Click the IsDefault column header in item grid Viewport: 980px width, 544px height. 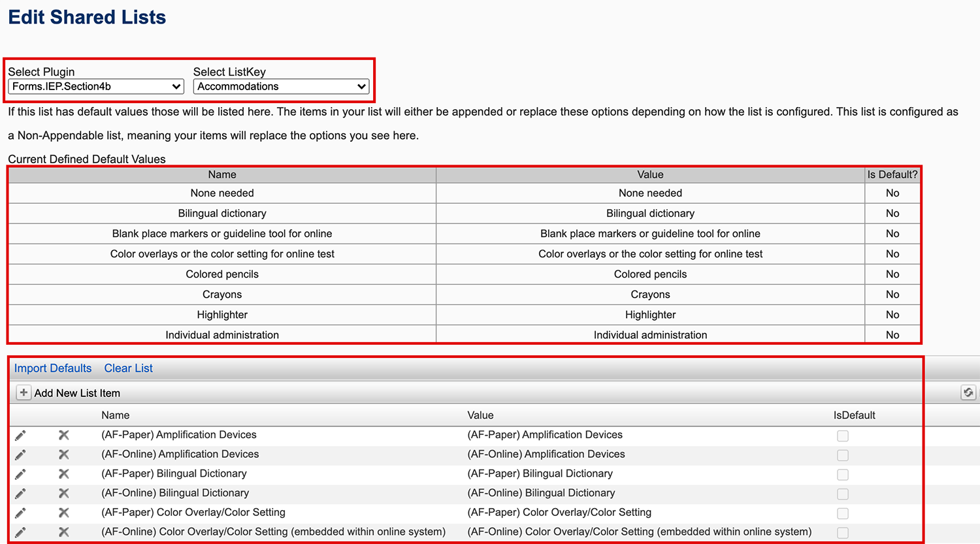[x=854, y=415]
